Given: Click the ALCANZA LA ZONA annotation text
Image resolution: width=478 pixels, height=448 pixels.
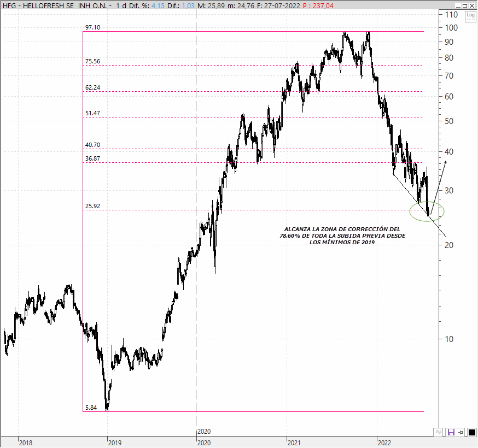Looking at the screenshot, I should coord(342,235).
